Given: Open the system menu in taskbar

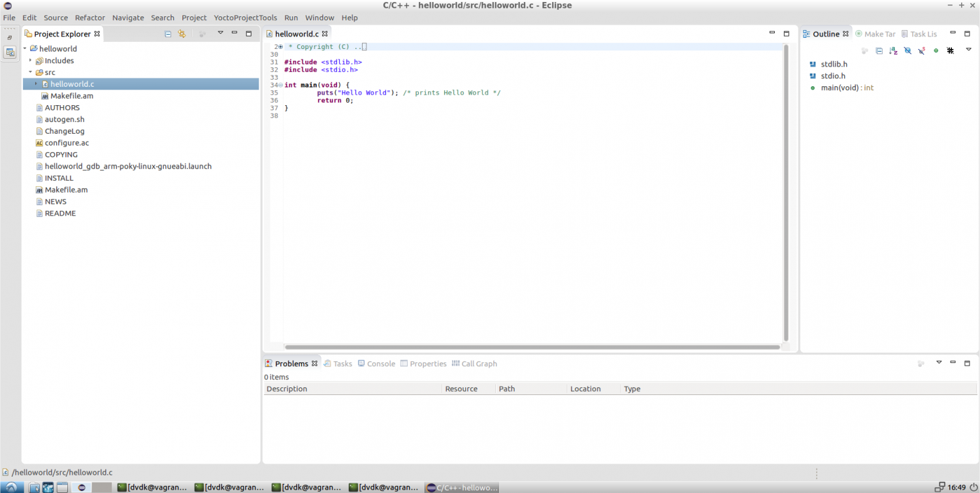Looking at the screenshot, I should point(12,487).
